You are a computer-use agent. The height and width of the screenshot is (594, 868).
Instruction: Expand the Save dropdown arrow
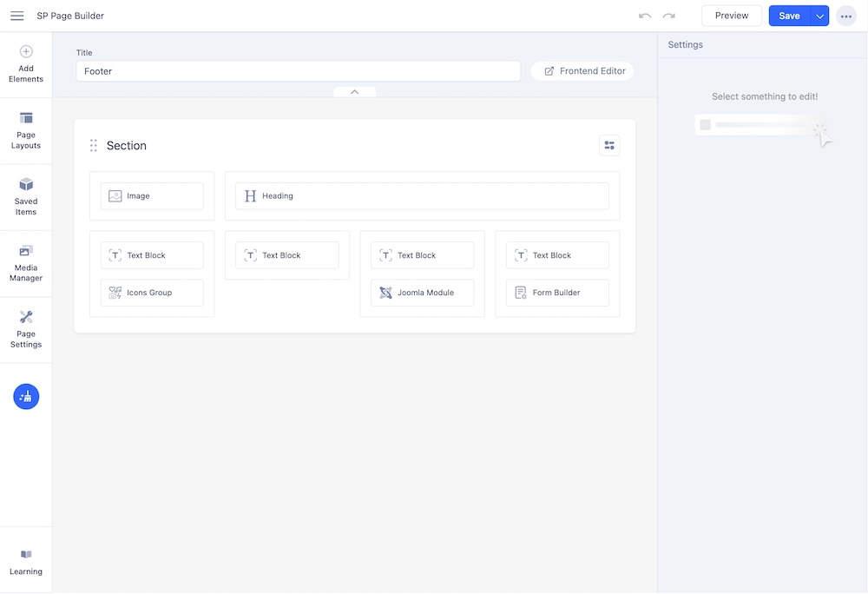pyautogui.click(x=819, y=16)
